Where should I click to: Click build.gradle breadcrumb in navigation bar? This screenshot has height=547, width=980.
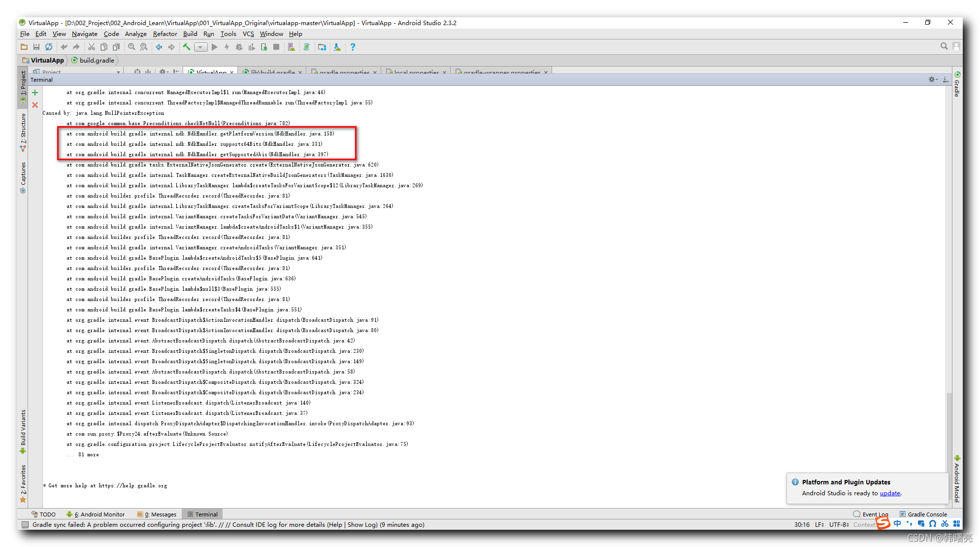pos(93,60)
